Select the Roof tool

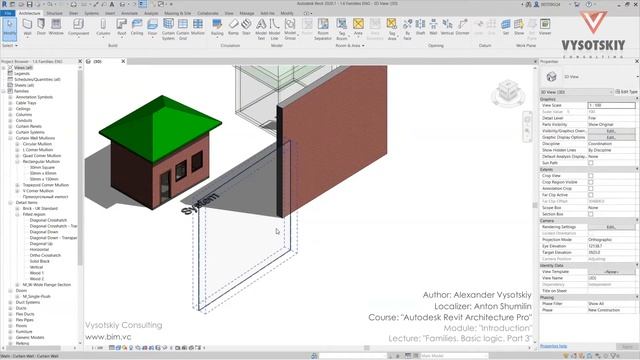(122, 27)
